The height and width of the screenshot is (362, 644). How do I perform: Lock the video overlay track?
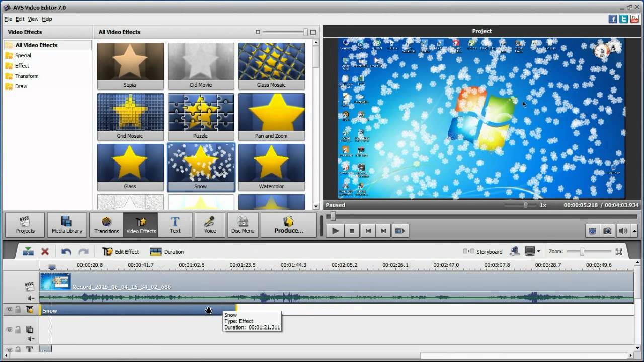tap(18, 330)
